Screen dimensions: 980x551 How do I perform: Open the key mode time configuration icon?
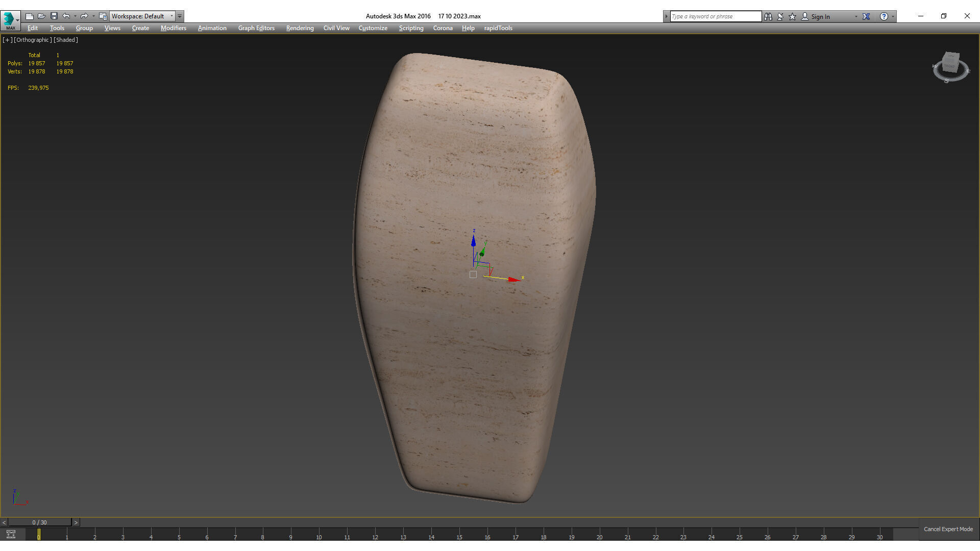(x=11, y=534)
